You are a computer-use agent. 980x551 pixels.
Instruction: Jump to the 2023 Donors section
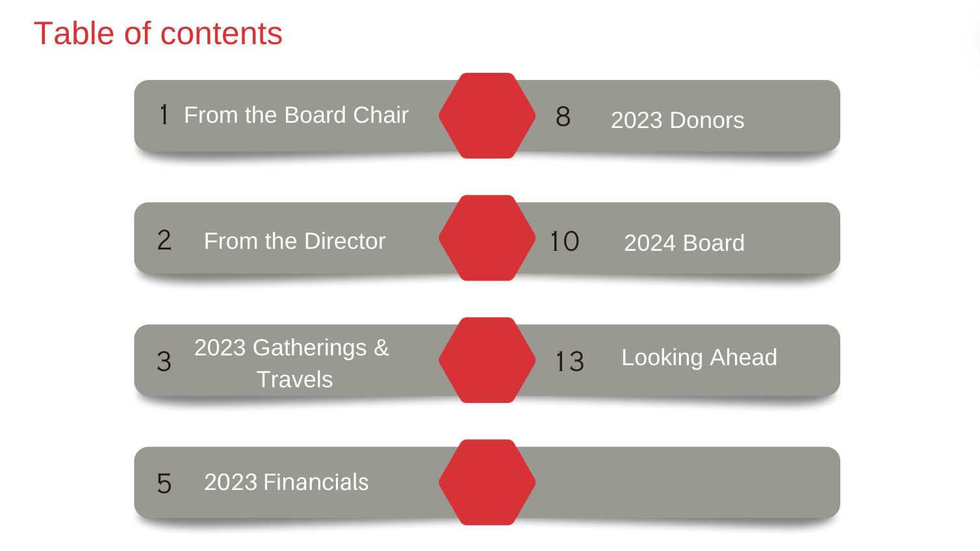pos(677,120)
